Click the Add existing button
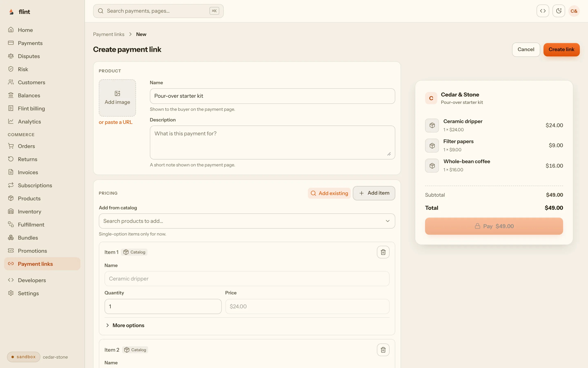588x368 pixels. (329, 193)
